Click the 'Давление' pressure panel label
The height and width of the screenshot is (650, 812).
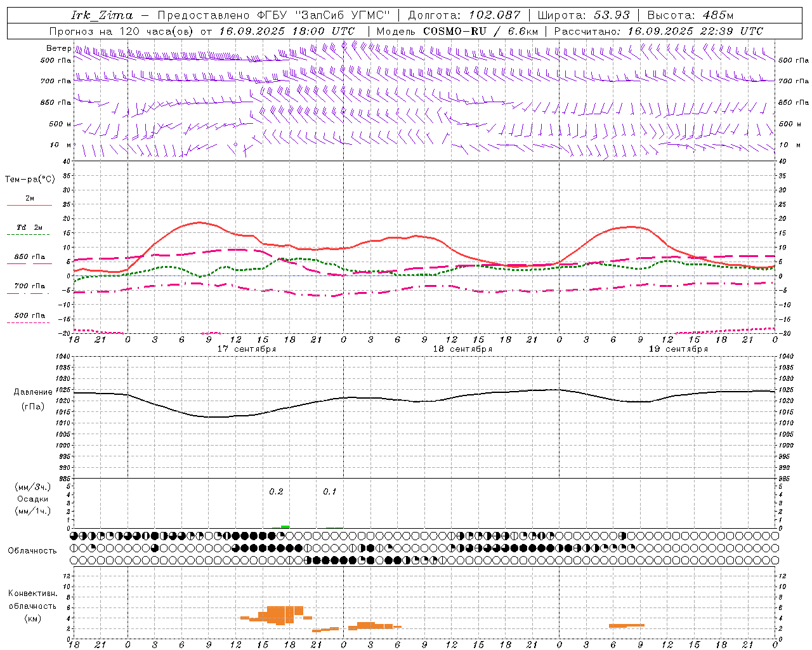(33, 392)
